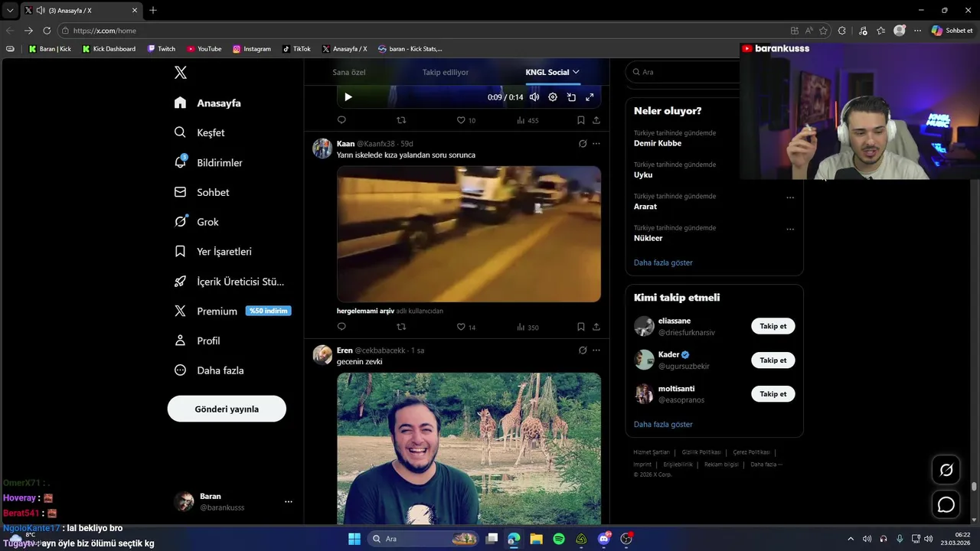This screenshot has width=980, height=551.
Task: Open Daha fazla menu in sidebar
Action: pos(209,370)
